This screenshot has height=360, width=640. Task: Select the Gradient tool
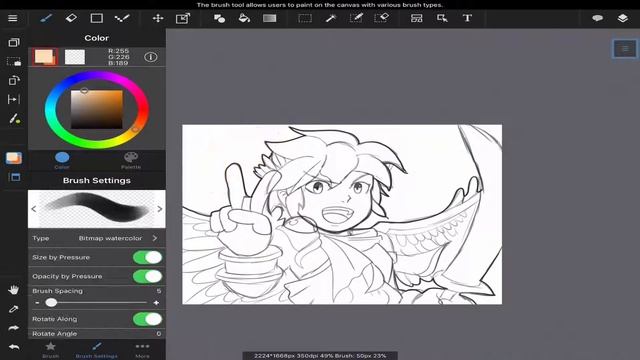[x=269, y=18]
